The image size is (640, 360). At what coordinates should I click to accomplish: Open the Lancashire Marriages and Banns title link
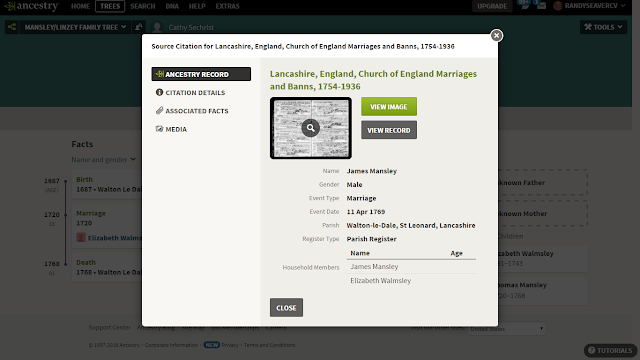[373, 80]
